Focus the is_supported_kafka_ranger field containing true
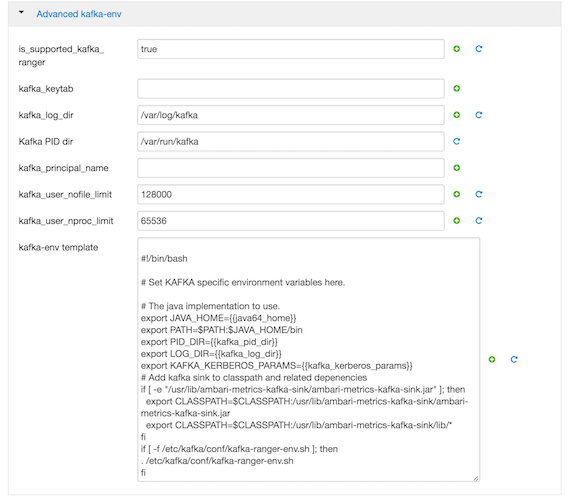 tap(291, 49)
